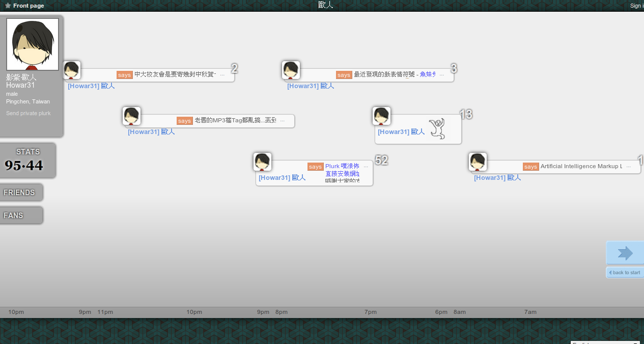644x344 pixels.
Task: Open the language dropdown at the bottom right
Action: 605,343
